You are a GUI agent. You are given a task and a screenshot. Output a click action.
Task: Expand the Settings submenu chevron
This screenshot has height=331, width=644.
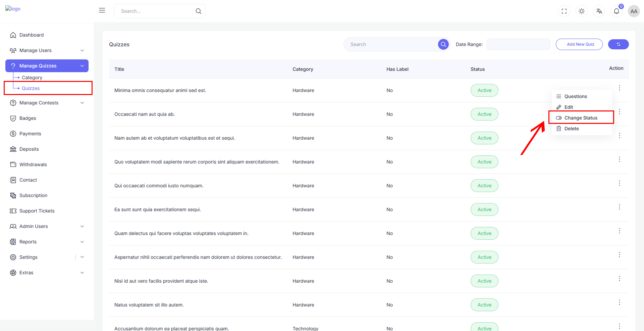pyautogui.click(x=82, y=257)
